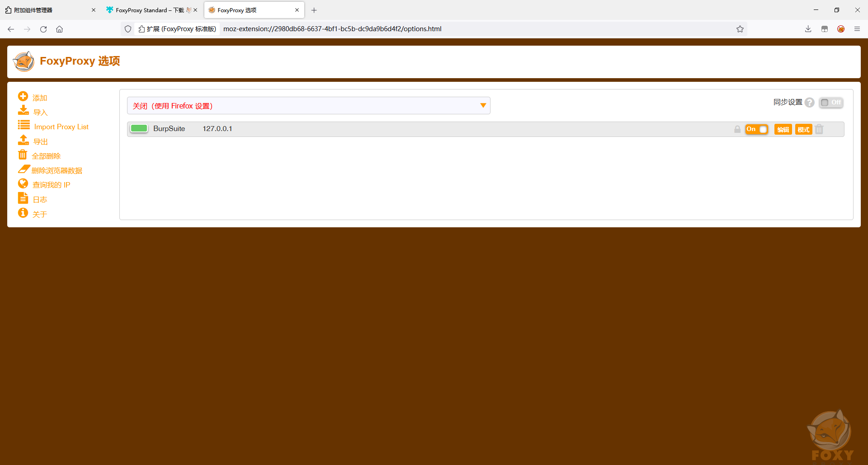Open the extensions toolbar button beside downloads
The width and height of the screenshot is (868, 465).
825,29
